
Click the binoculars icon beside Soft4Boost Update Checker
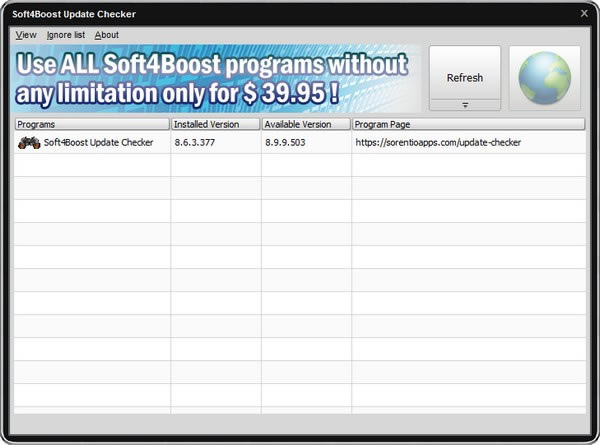click(x=29, y=143)
